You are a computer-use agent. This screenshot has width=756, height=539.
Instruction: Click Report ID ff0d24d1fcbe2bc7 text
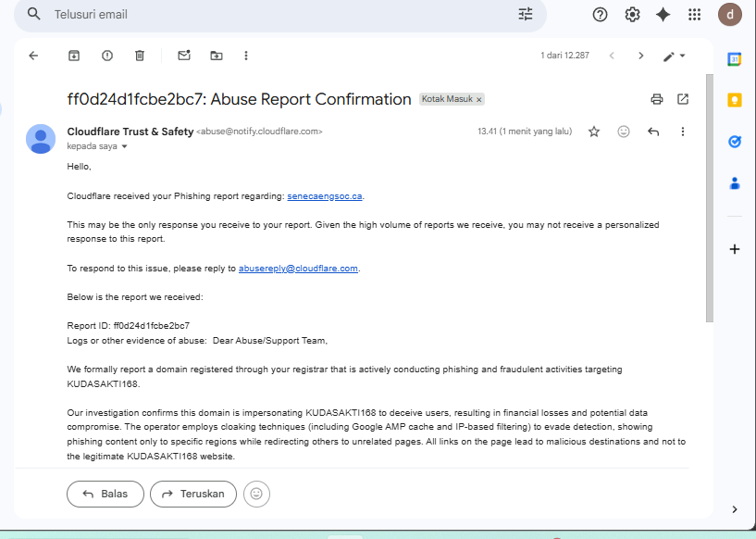click(x=129, y=326)
